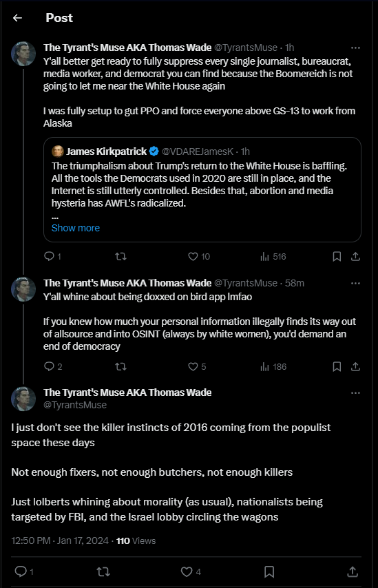Image resolution: width=378 pixels, height=588 pixels.
Task: Share the first post
Action: pos(355,257)
